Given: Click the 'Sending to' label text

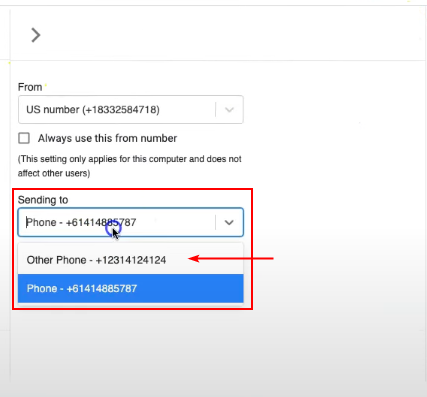Looking at the screenshot, I should (x=43, y=200).
